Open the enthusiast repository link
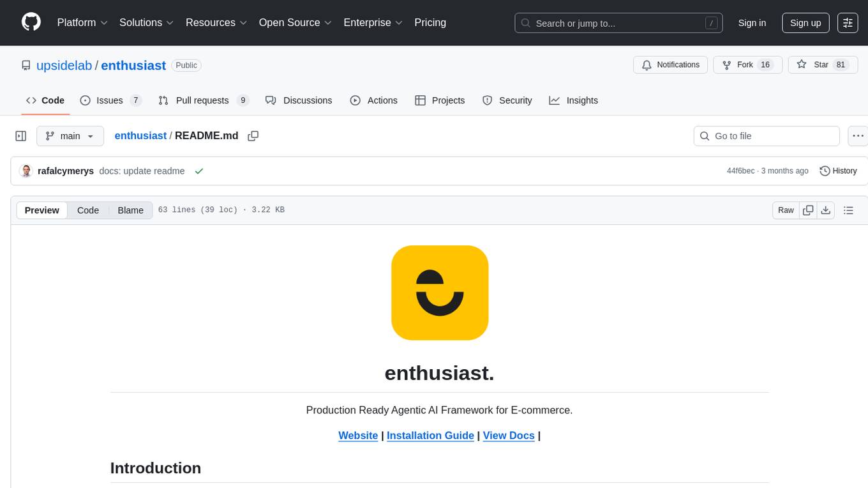This screenshot has height=488, width=868. point(133,65)
